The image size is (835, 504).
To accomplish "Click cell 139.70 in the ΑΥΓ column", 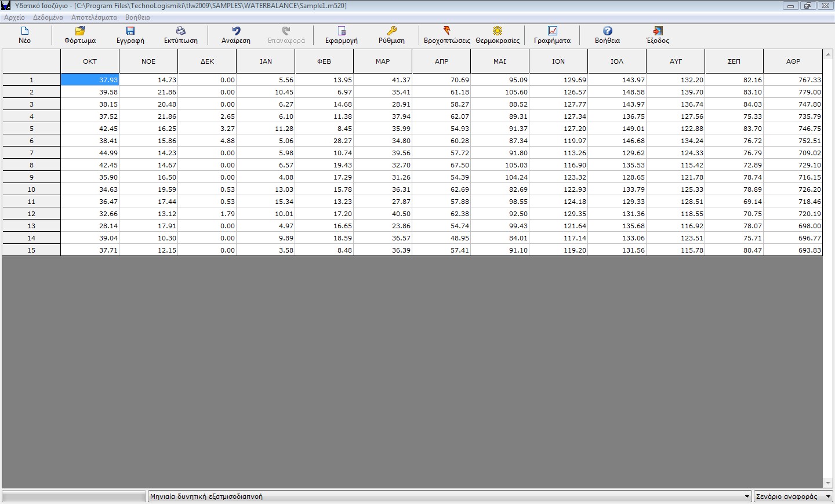I will 676,92.
